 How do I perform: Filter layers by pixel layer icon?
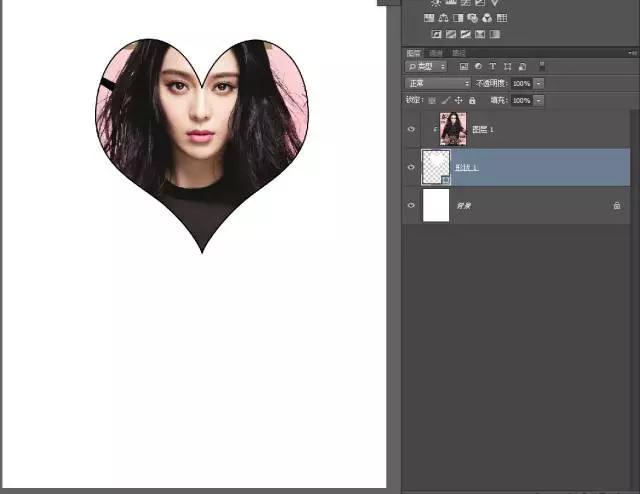(x=464, y=66)
